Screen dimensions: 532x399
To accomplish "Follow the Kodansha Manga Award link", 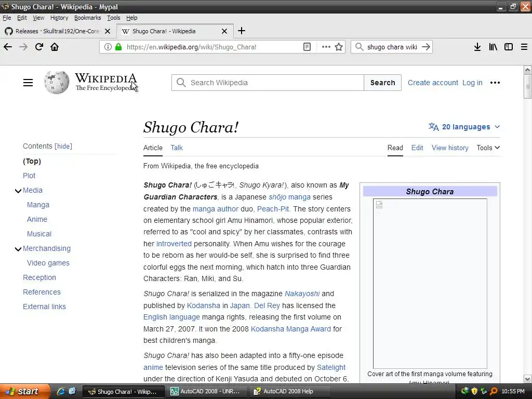I will click(x=291, y=329).
